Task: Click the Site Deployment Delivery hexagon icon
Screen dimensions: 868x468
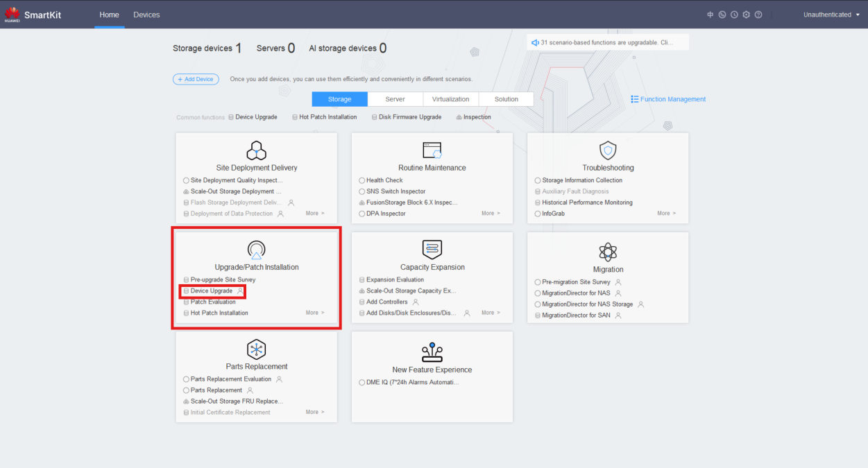Action: point(256,150)
